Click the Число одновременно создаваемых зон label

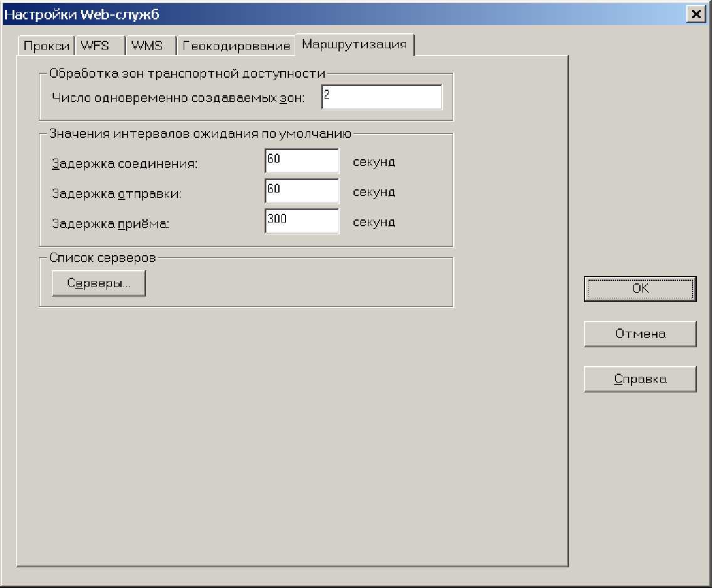point(178,98)
